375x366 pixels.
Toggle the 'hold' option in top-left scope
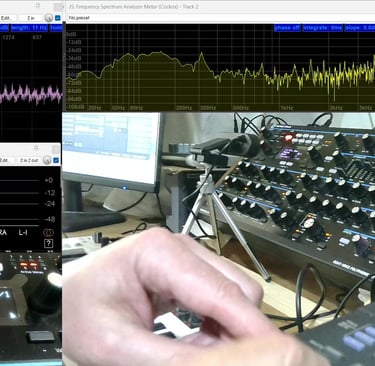[x=56, y=28]
